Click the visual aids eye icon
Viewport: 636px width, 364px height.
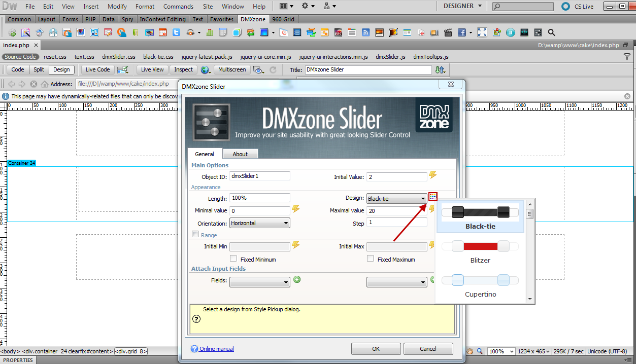258,70
